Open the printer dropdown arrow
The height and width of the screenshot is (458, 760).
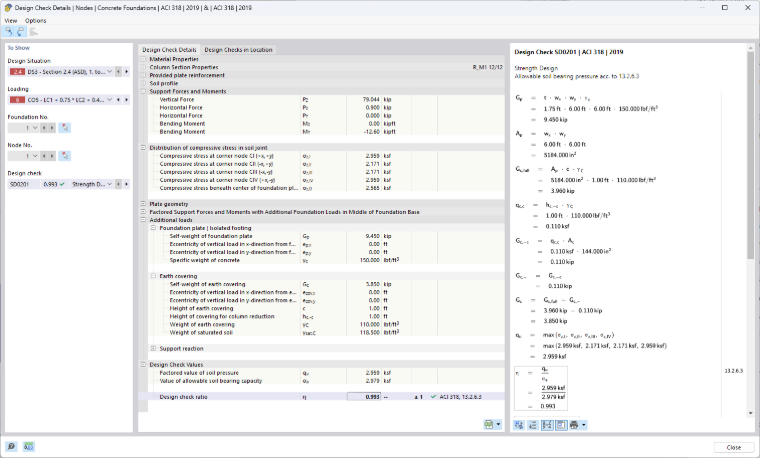click(x=584, y=425)
